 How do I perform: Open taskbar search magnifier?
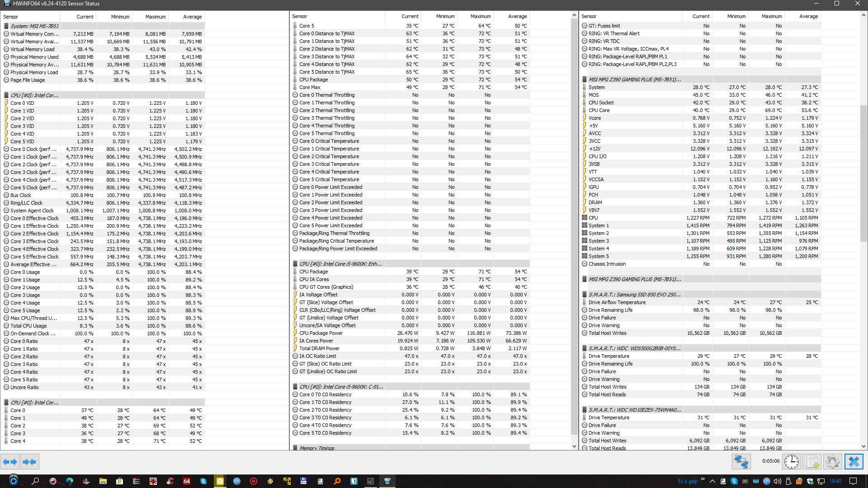pos(35,481)
